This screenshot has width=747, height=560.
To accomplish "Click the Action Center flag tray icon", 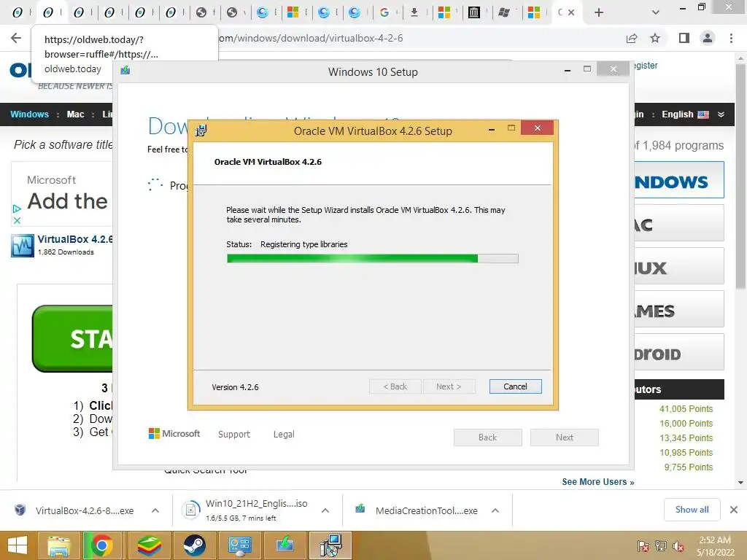I will [643, 545].
